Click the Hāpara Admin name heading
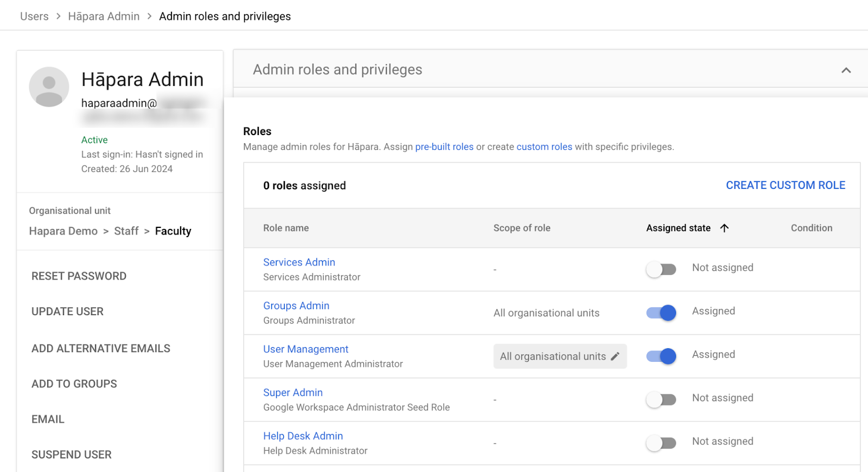 (143, 79)
